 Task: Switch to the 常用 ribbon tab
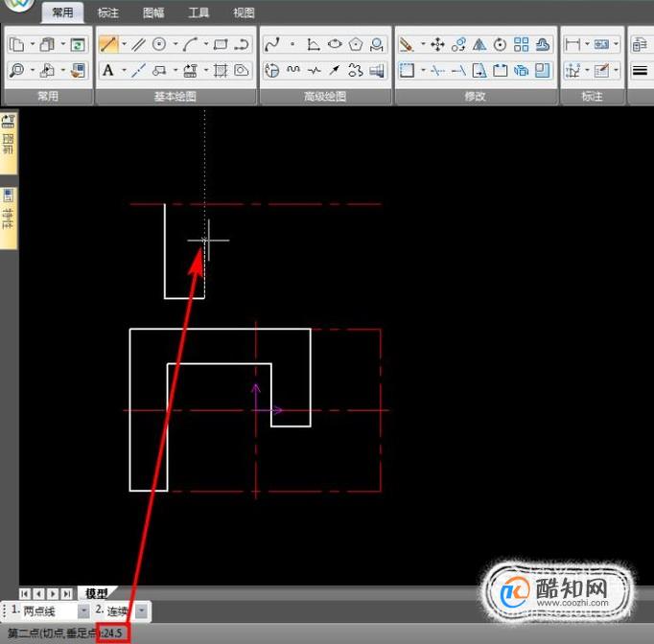point(62,12)
